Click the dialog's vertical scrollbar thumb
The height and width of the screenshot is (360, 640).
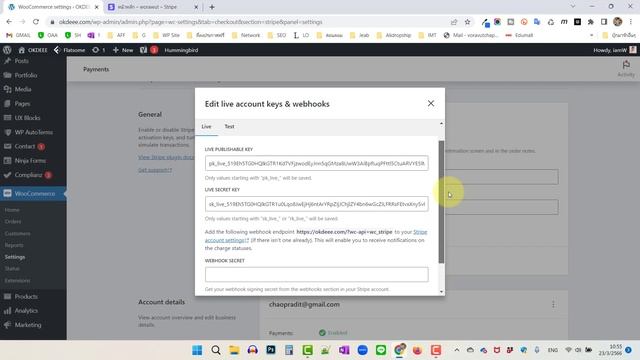pos(441,202)
